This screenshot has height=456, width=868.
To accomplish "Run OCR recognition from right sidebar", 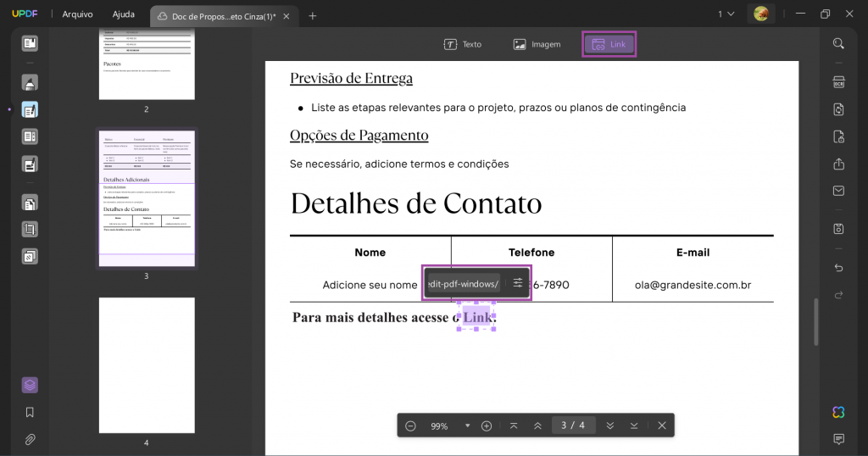I will [x=838, y=82].
